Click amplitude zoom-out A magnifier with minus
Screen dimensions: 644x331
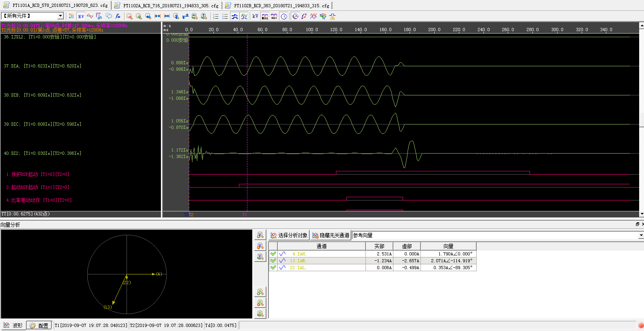coord(260,303)
